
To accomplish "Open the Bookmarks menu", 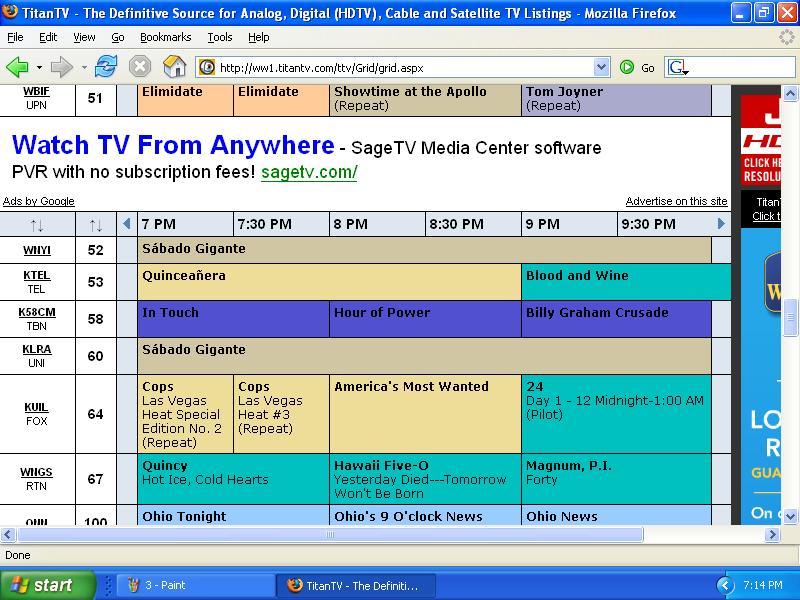I will point(165,37).
